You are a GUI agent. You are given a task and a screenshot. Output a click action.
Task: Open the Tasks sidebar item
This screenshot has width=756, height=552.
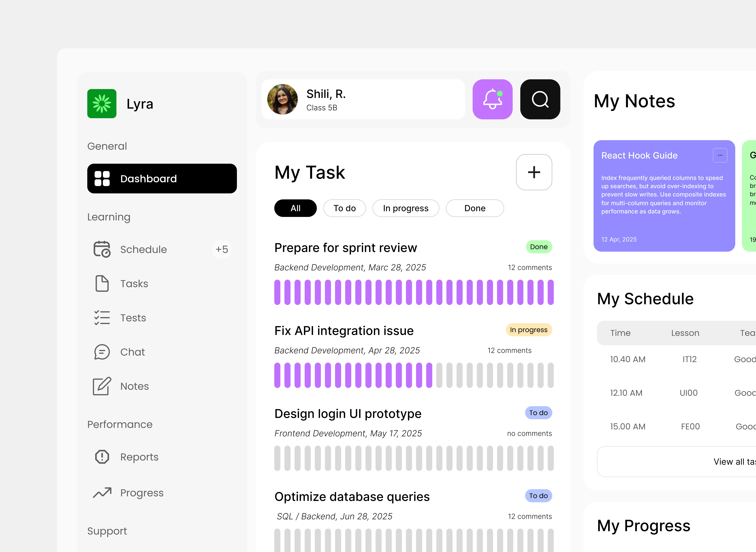[x=134, y=284]
